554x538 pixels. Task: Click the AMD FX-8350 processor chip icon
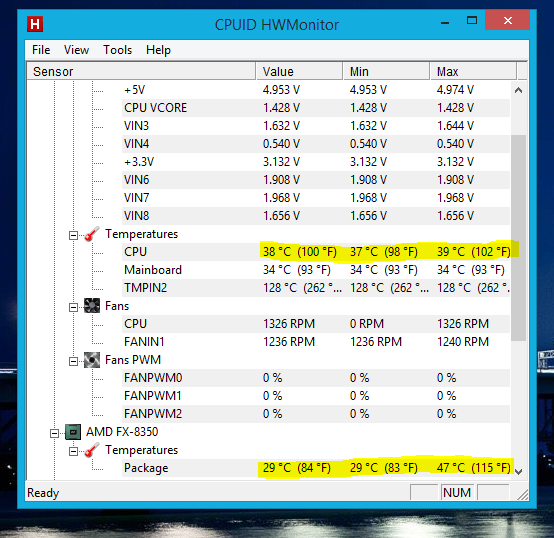(73, 432)
